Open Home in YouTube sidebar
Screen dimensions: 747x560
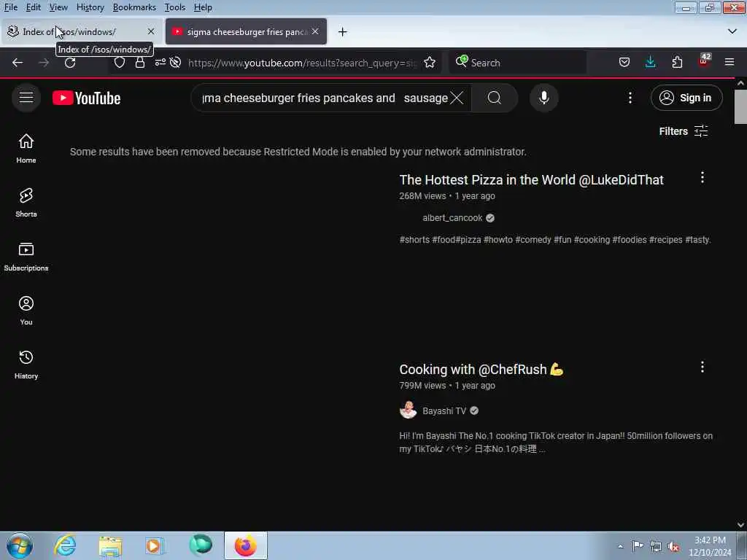pyautogui.click(x=26, y=148)
